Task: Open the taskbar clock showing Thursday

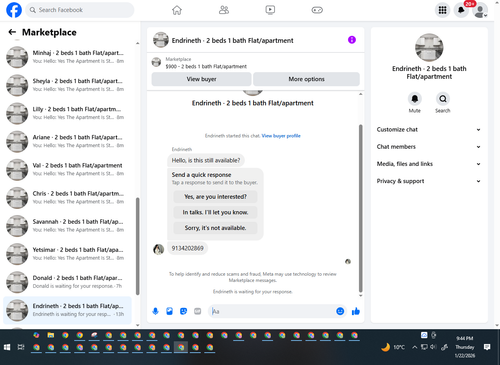Action: click(465, 347)
